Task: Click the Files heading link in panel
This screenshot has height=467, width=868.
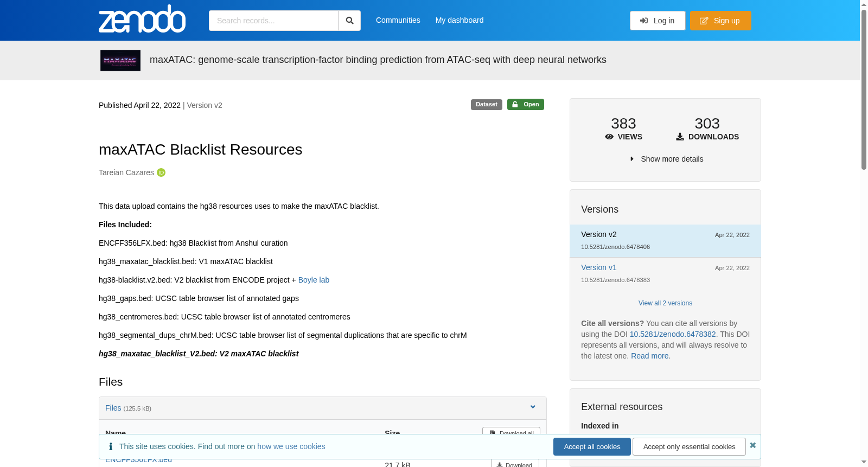Action: click(113, 408)
